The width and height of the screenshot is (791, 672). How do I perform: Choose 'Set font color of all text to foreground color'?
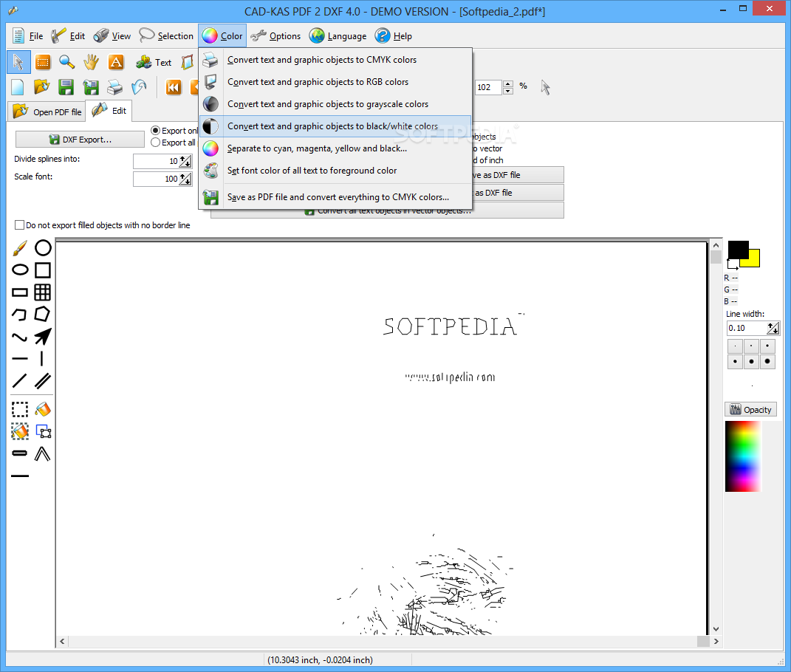pos(335,171)
